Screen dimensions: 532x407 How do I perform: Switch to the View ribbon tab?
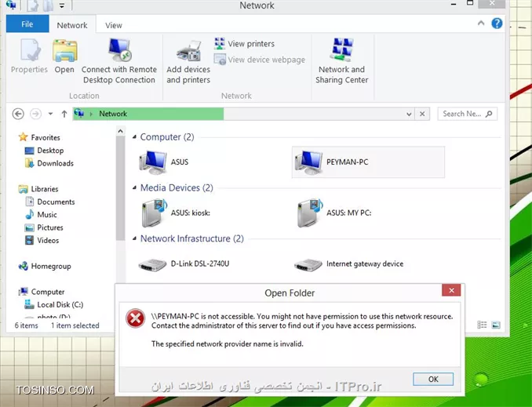point(113,25)
